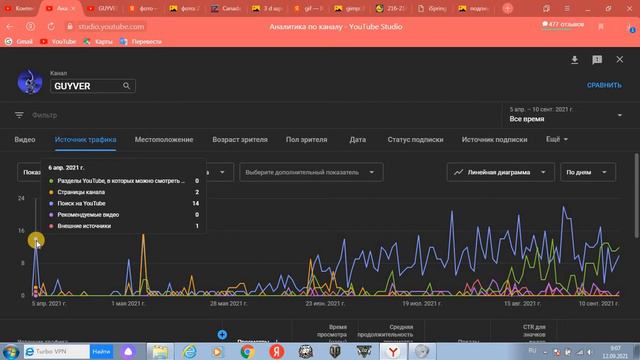Screen dimensions: 640x360
Task: Click the Поиск на YouTube legend entry
Action: (x=81, y=203)
